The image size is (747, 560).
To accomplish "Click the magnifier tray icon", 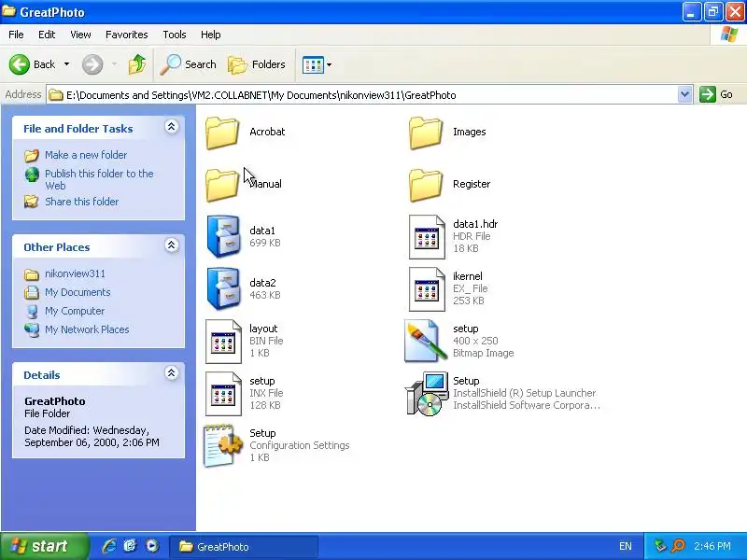I will (679, 546).
